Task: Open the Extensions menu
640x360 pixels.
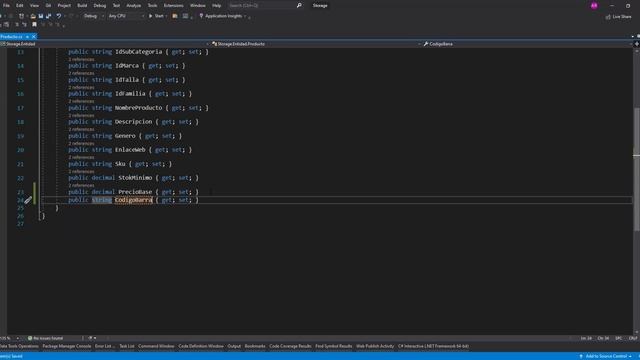Action: pyautogui.click(x=173, y=5)
